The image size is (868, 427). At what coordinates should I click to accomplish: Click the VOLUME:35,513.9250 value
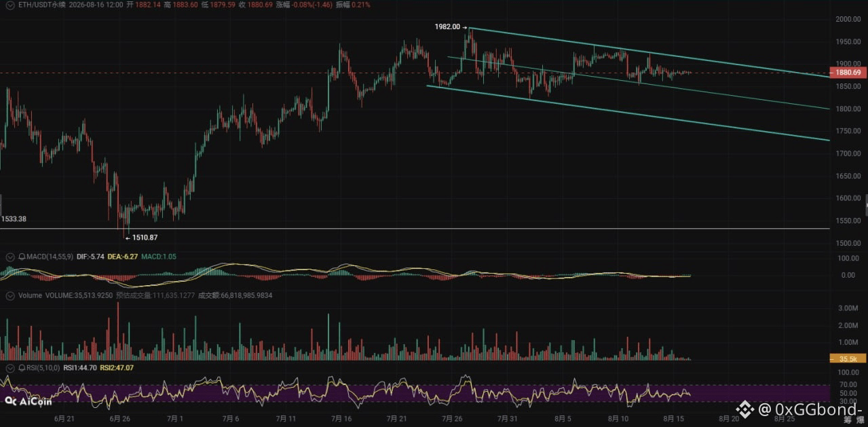(x=79, y=296)
